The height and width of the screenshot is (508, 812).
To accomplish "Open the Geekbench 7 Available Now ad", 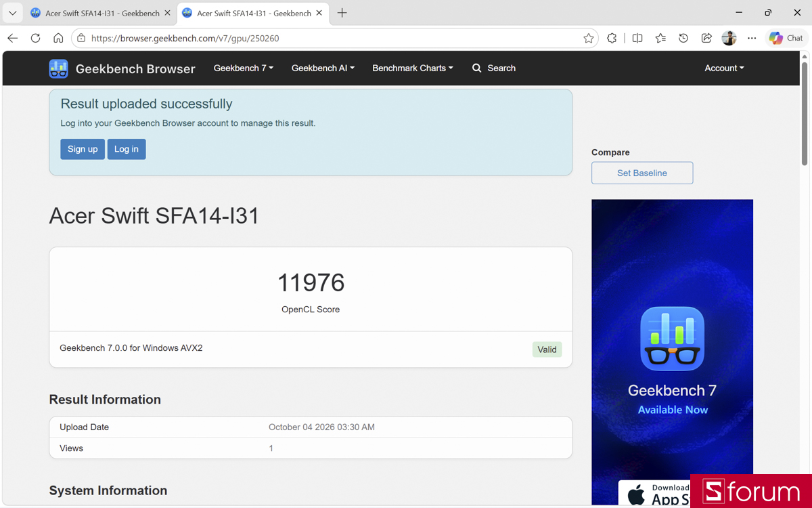I will [x=673, y=352].
